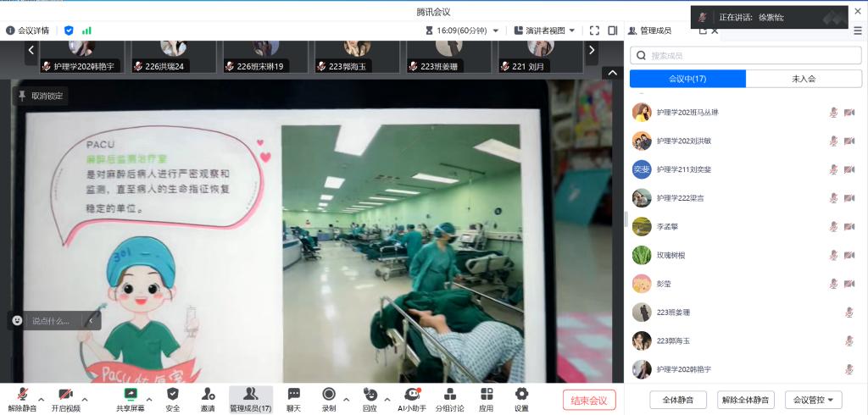Expand the 会议管控 dropdown

pyautogui.click(x=814, y=400)
